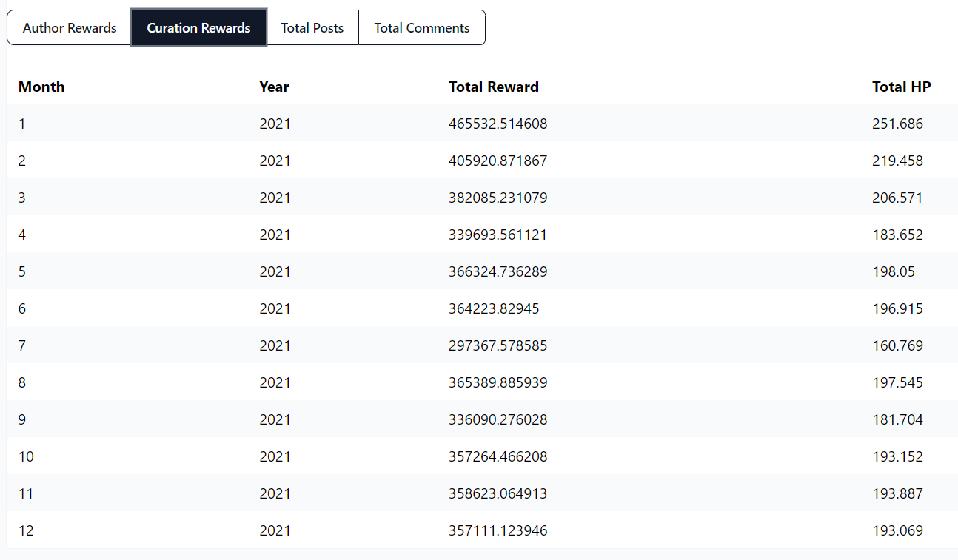Viewport: 958px width, 560px height.
Task: Select total reward 366324.736289
Action: (x=498, y=271)
